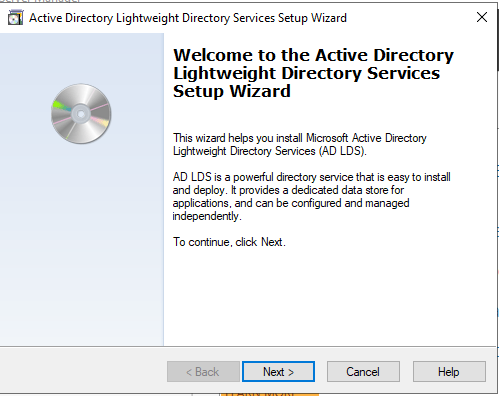Screen dimensions: 499x396
Task: Click the greyed-out < Back button
Action: pyautogui.click(x=203, y=371)
